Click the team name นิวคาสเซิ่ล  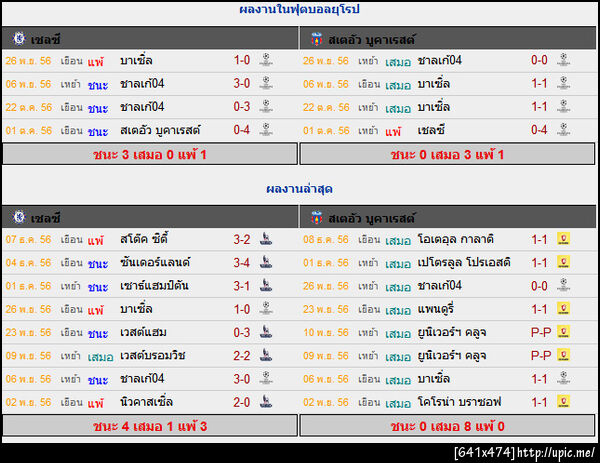tap(146, 402)
